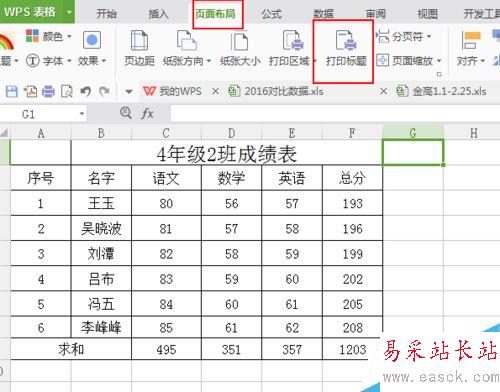
Task: Open the 公式 tab
Action: click(271, 14)
